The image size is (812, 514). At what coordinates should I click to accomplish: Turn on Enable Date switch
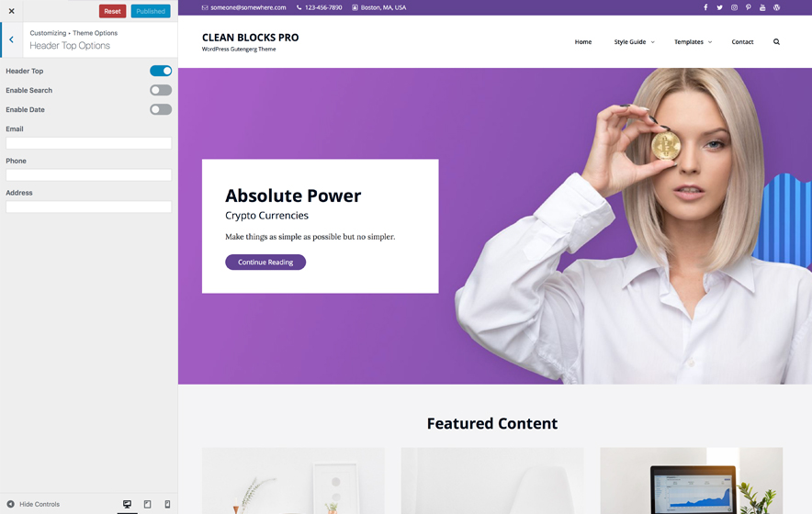[161, 109]
